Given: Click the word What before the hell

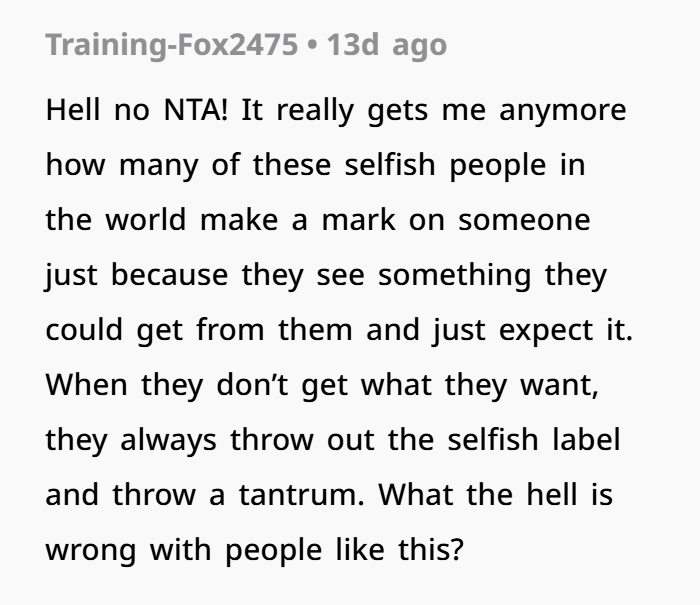Looking at the screenshot, I should click(415, 494).
